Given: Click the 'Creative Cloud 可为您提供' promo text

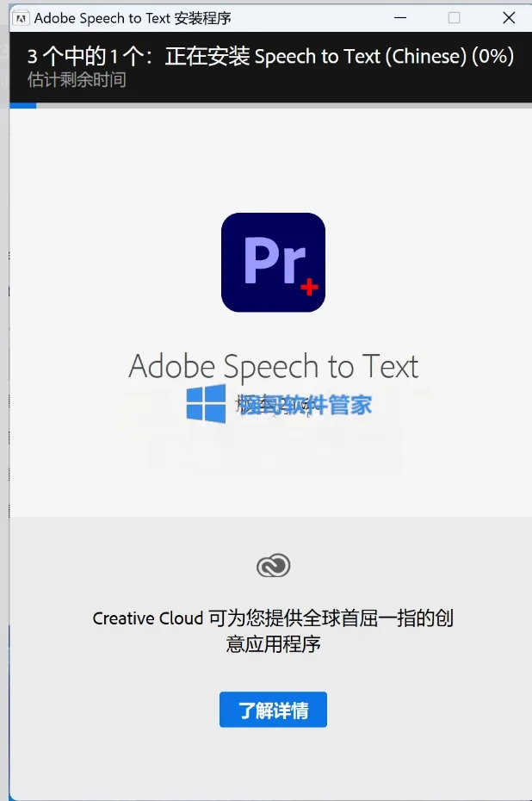Looking at the screenshot, I should click(x=273, y=630).
